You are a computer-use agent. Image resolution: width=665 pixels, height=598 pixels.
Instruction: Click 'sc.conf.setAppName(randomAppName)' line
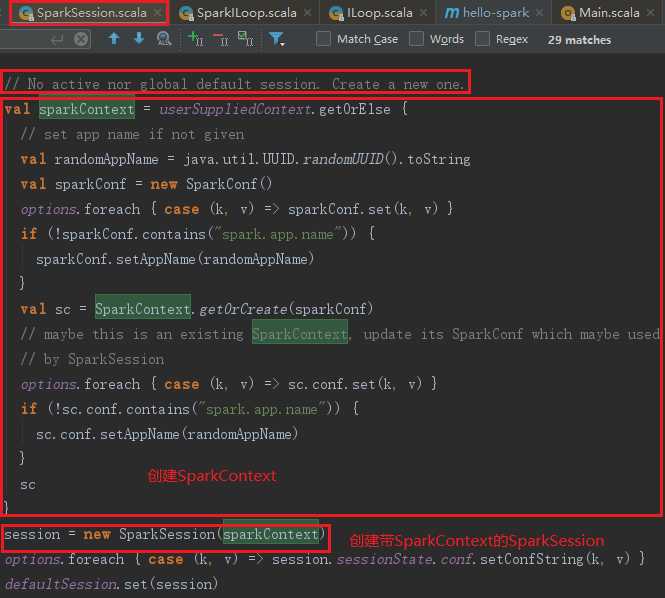point(167,434)
